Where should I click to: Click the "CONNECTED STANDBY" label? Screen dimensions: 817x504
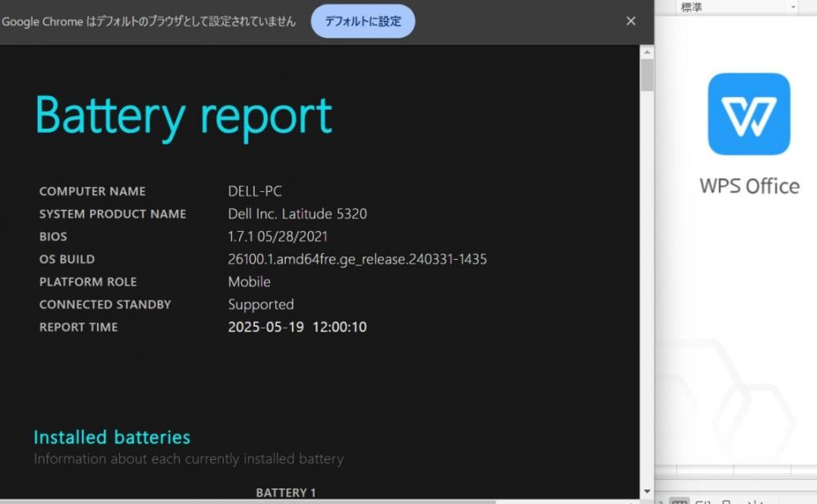[105, 305]
